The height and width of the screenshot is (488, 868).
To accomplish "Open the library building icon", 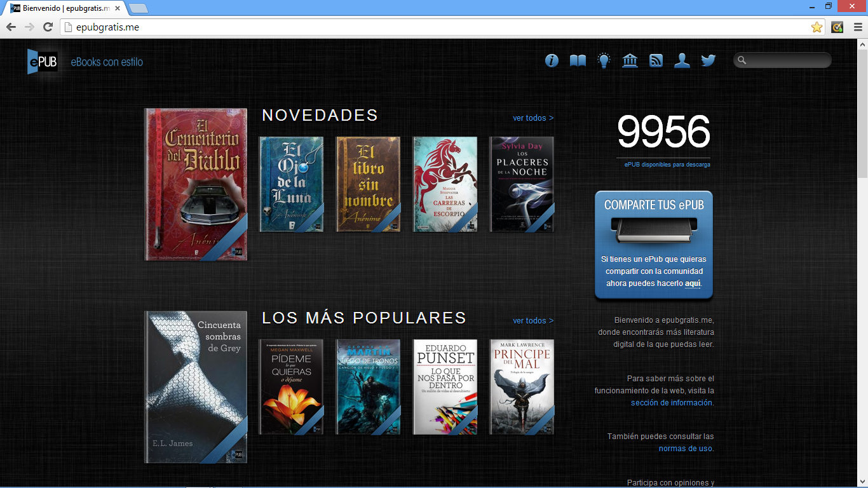I will point(630,60).
